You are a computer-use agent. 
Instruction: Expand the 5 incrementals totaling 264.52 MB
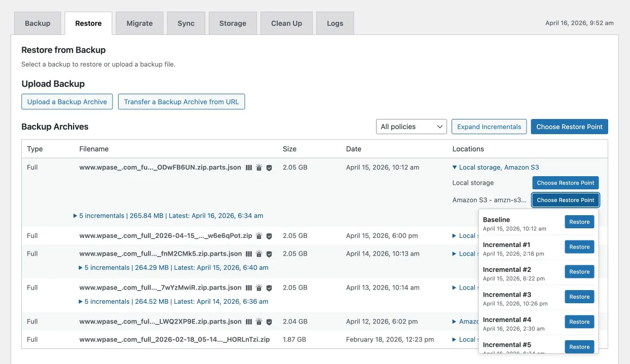(173, 301)
